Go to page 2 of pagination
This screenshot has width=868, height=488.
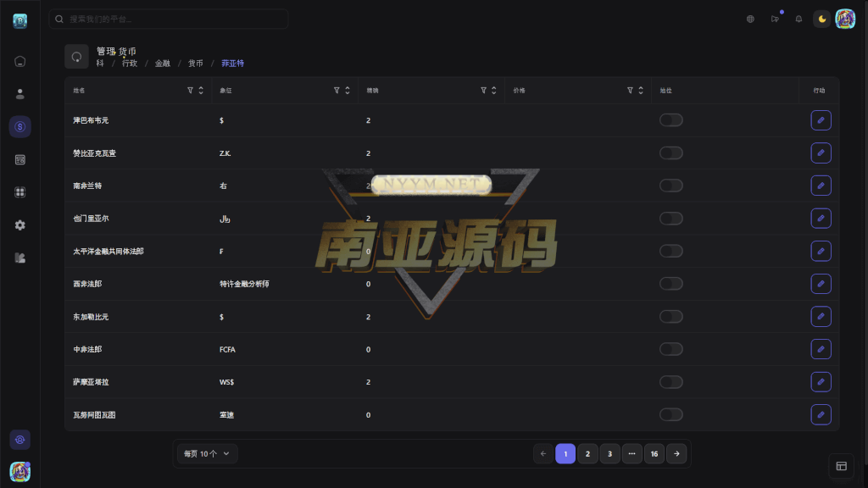[x=587, y=454]
